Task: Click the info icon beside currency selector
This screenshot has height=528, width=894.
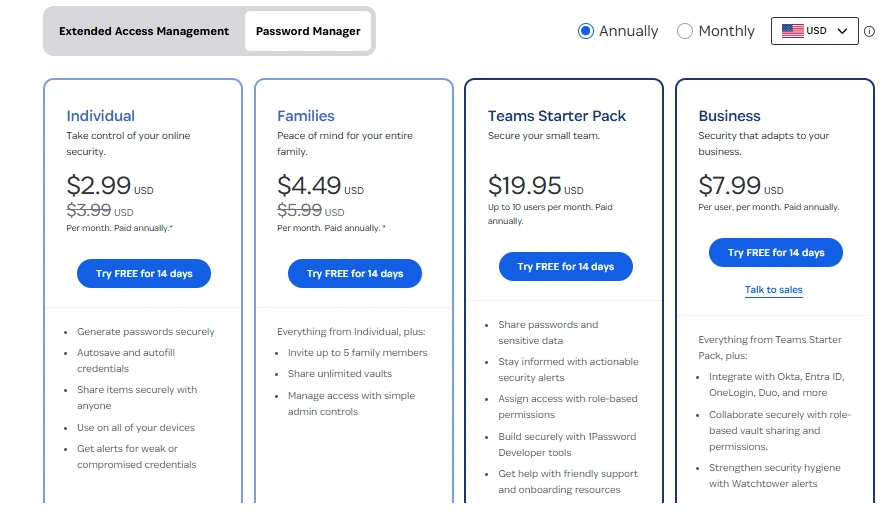Action: coord(869,31)
